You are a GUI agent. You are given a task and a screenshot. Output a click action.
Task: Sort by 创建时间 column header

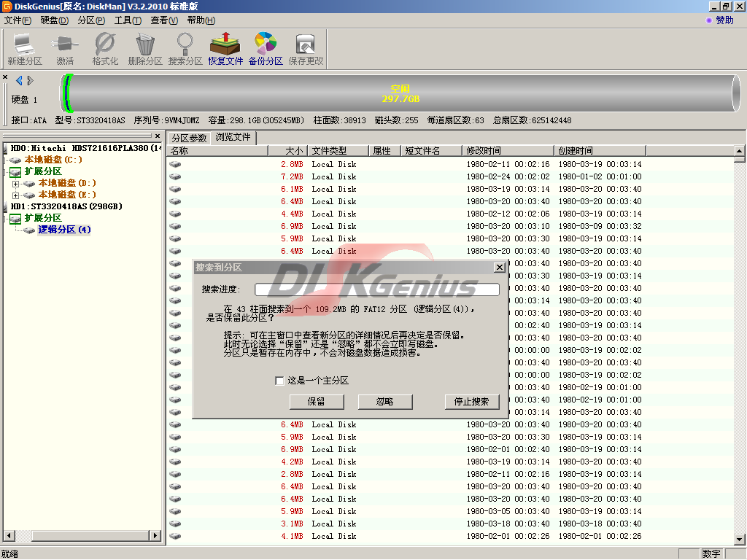[x=600, y=150]
